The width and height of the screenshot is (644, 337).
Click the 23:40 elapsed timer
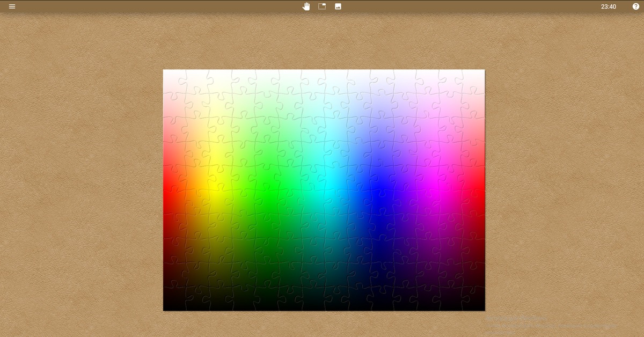tap(609, 7)
